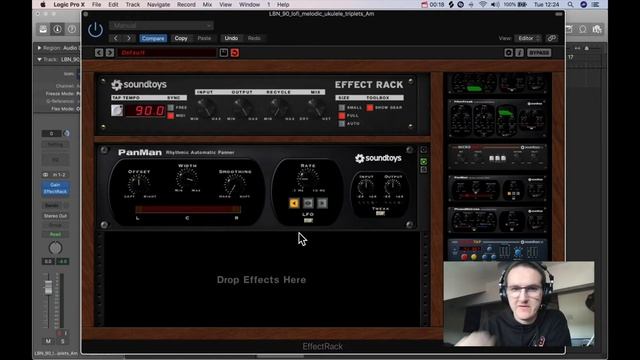Click PanMan Width knob

click(x=187, y=179)
